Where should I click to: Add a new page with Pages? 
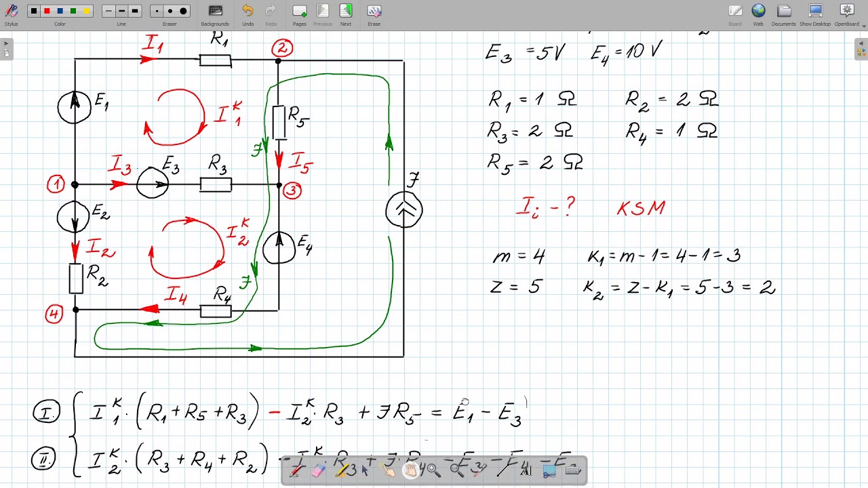pyautogui.click(x=300, y=14)
